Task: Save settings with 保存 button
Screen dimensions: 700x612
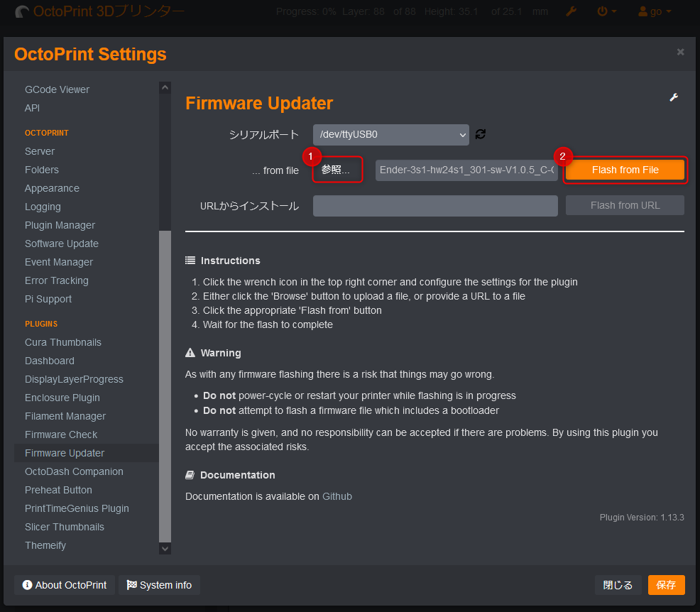Action: click(x=666, y=585)
